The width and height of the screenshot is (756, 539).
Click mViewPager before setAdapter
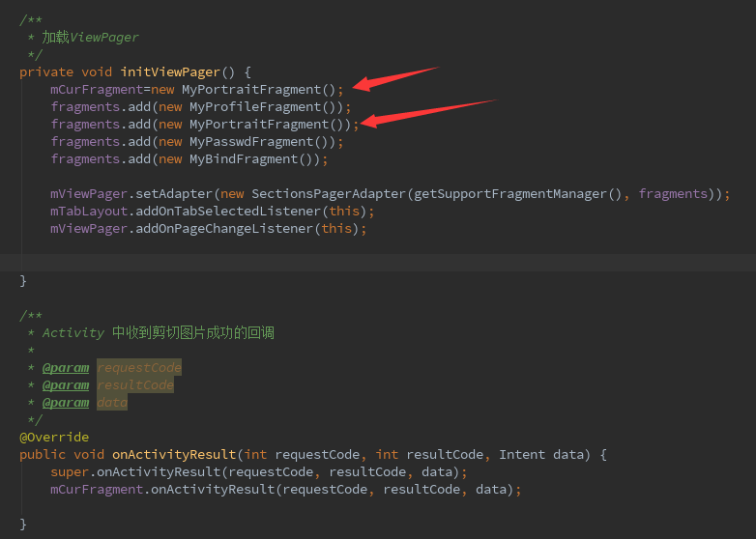tap(89, 193)
